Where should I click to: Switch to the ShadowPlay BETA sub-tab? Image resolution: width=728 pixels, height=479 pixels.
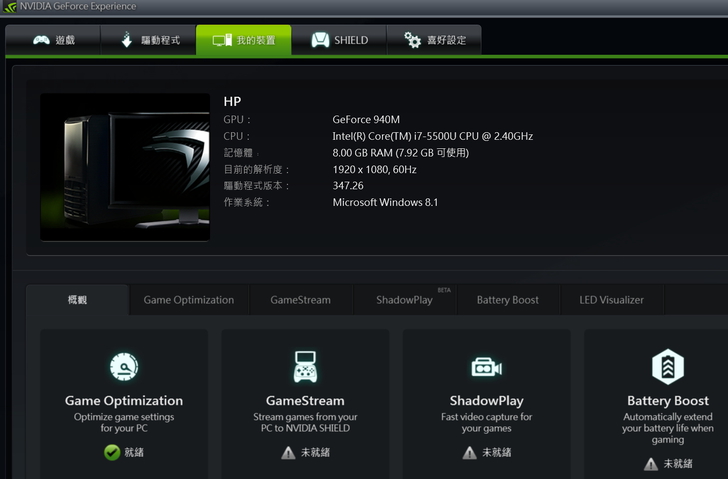(x=404, y=300)
